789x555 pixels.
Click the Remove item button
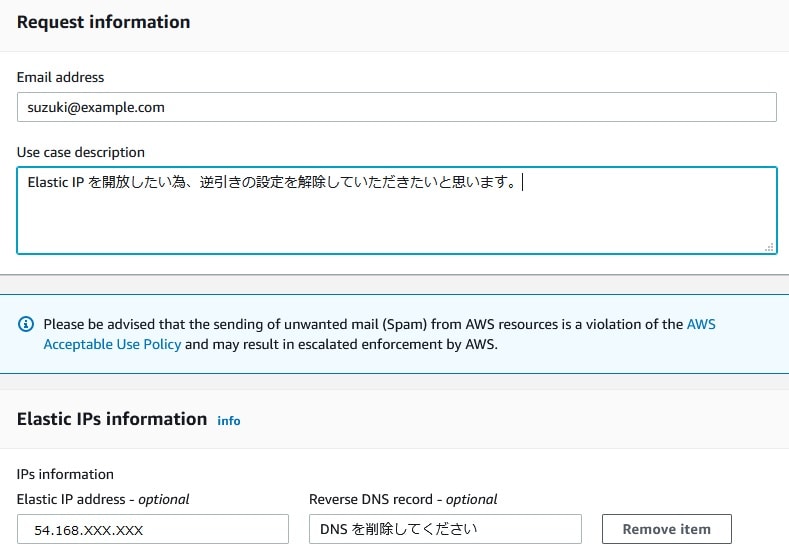tap(666, 529)
